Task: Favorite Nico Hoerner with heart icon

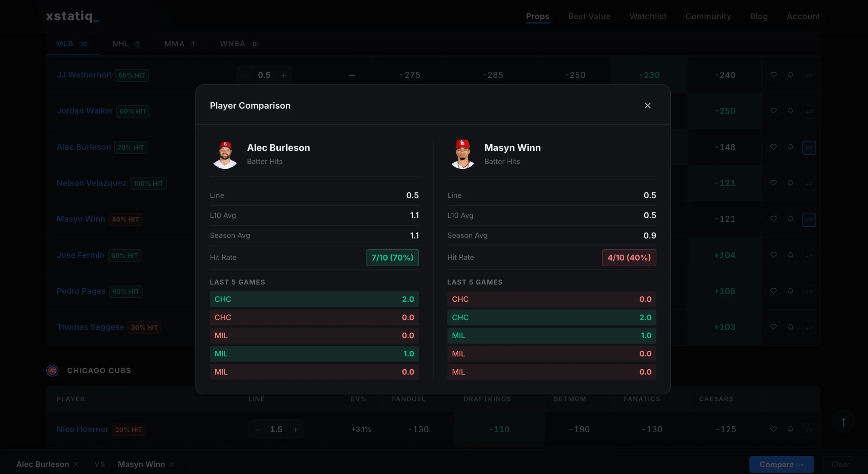Action: [773, 429]
